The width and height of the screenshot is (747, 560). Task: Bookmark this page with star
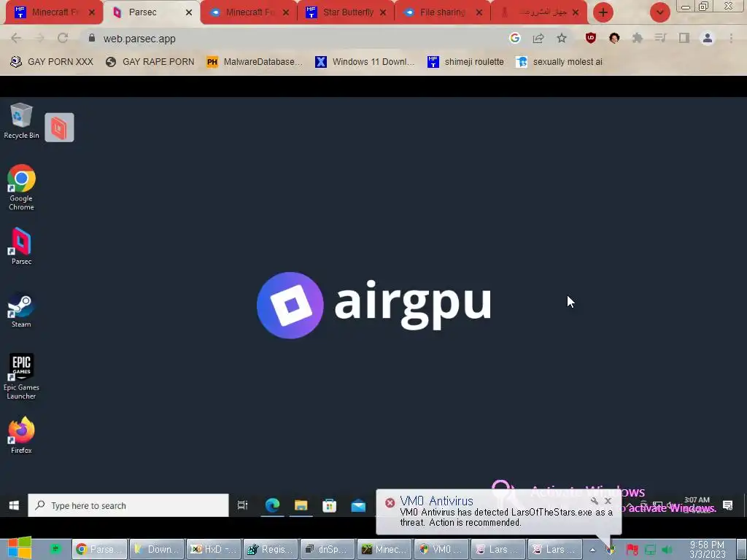[562, 38]
